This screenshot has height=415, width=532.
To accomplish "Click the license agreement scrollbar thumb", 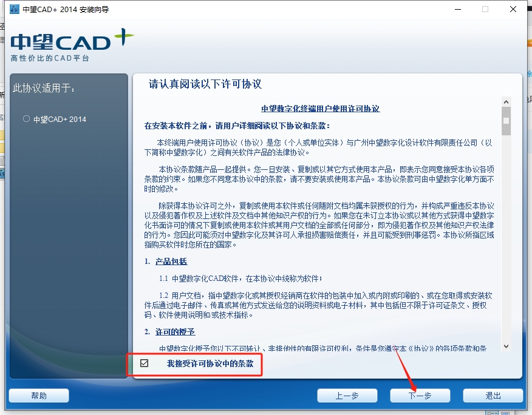I will coord(505,120).
